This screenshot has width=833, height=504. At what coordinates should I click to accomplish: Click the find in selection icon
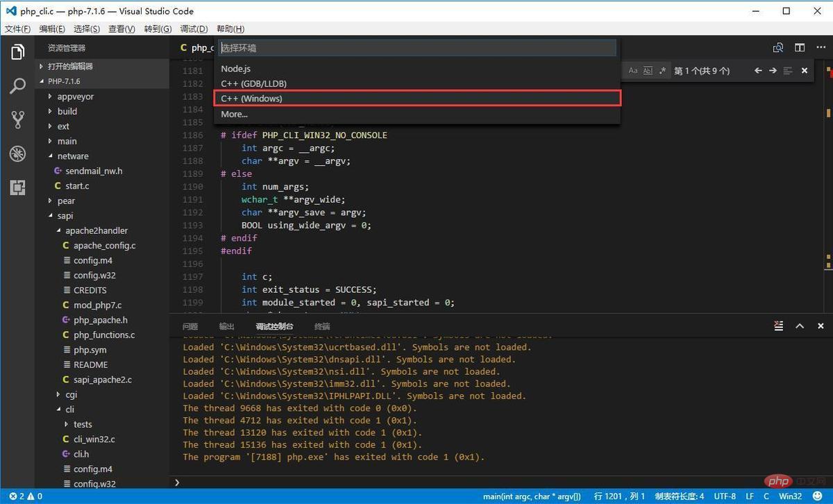[788, 70]
